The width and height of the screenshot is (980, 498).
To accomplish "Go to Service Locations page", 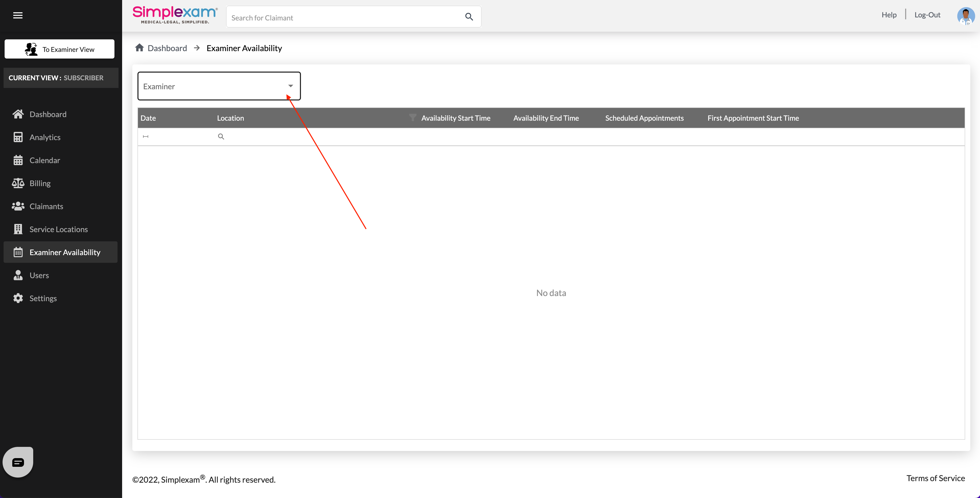I will coord(59,229).
